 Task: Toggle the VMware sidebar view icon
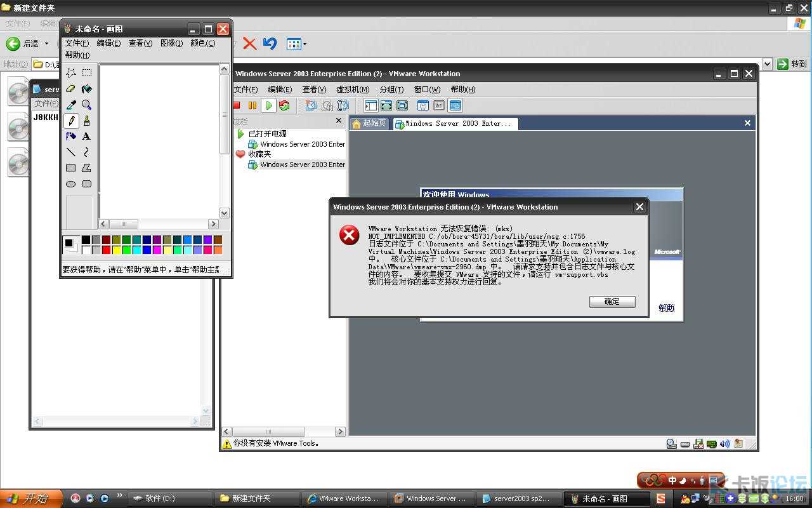pos(370,105)
